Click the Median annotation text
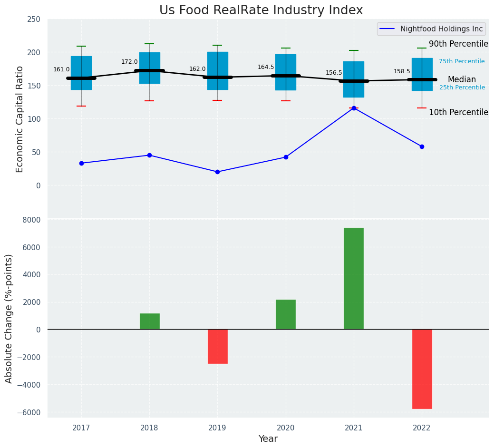The width and height of the screenshot is (494, 448). click(x=462, y=80)
